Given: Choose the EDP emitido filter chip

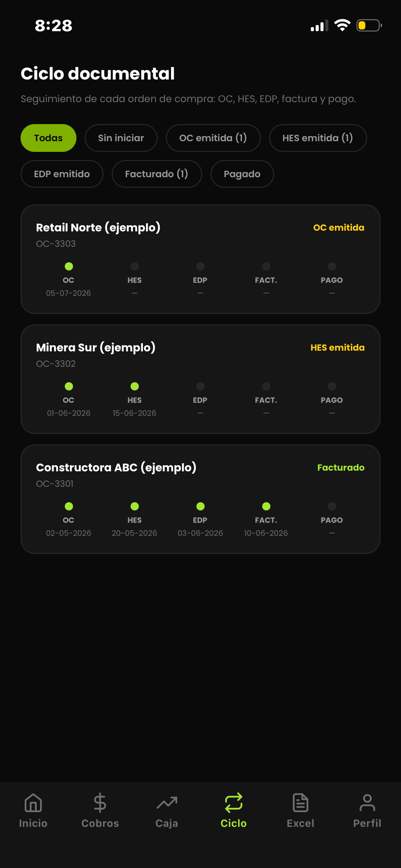Looking at the screenshot, I should [x=62, y=174].
